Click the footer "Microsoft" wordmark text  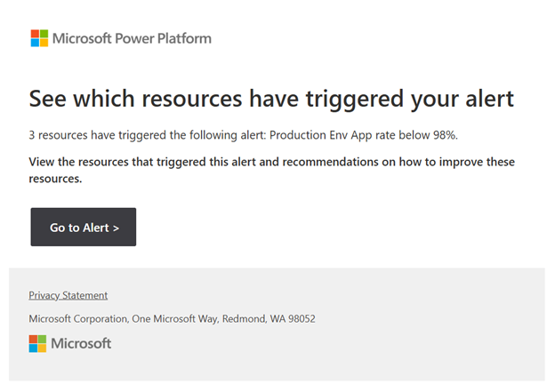click(81, 343)
